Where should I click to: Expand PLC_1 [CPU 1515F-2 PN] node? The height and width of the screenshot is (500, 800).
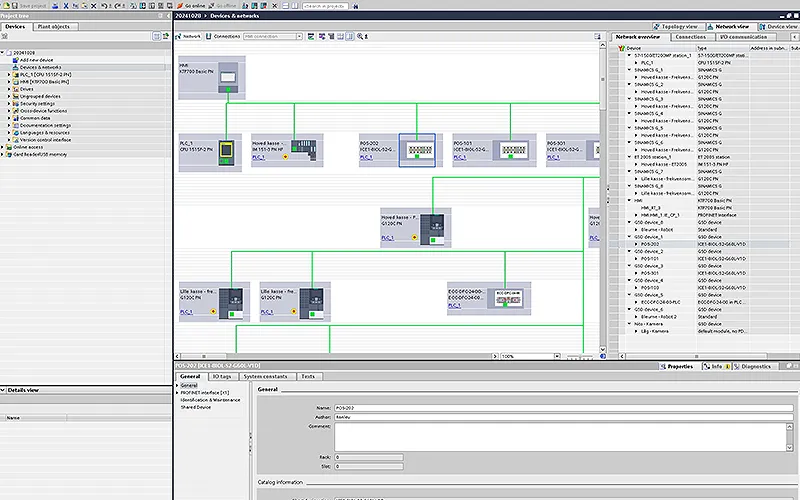[9, 74]
